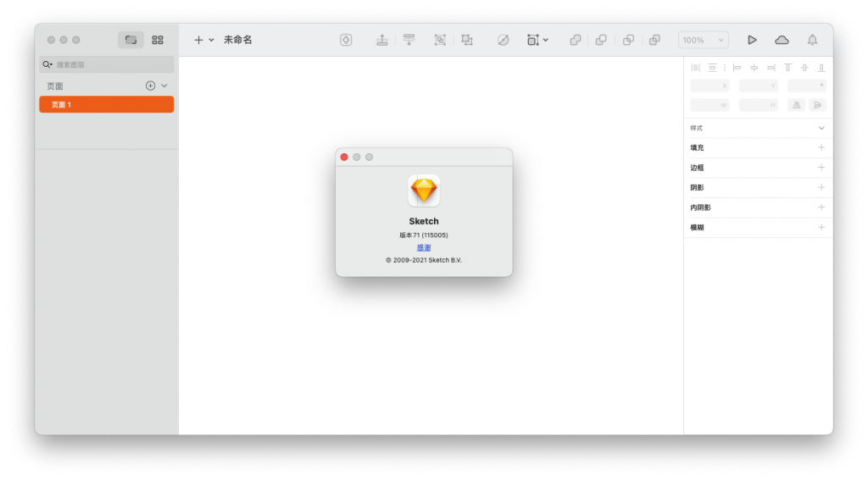Click the Bring Forward icon
The height and width of the screenshot is (481, 868).
click(382, 40)
